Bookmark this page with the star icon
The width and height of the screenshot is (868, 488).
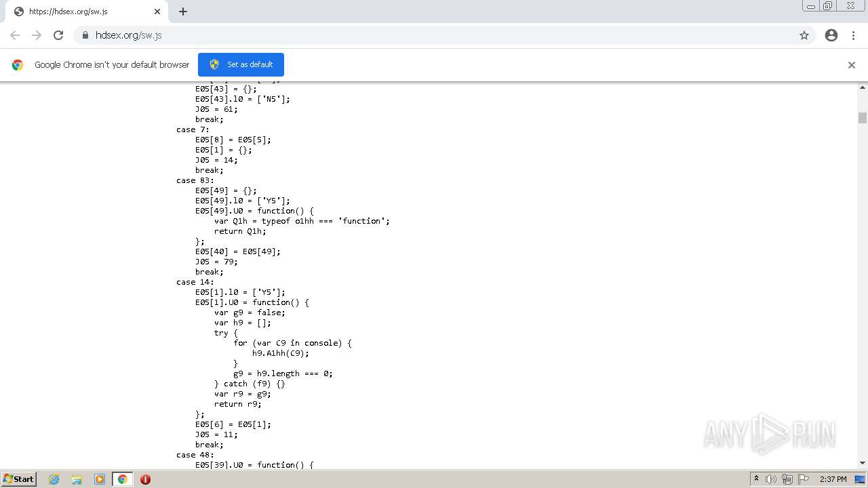pyautogui.click(x=804, y=35)
